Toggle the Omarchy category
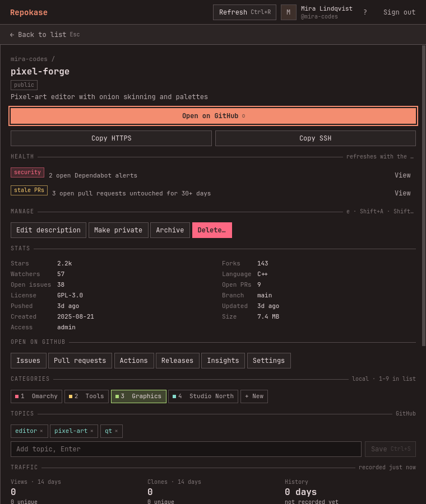 (36, 396)
